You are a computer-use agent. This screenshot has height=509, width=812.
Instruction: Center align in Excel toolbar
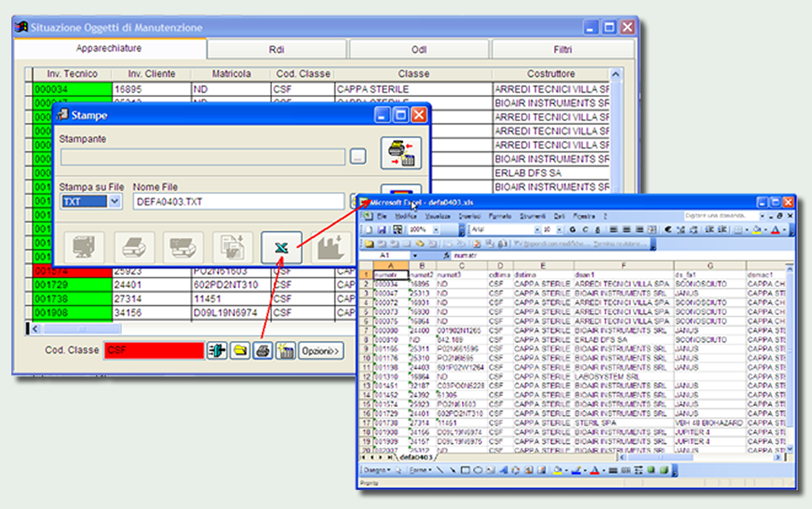pyautogui.click(x=626, y=230)
